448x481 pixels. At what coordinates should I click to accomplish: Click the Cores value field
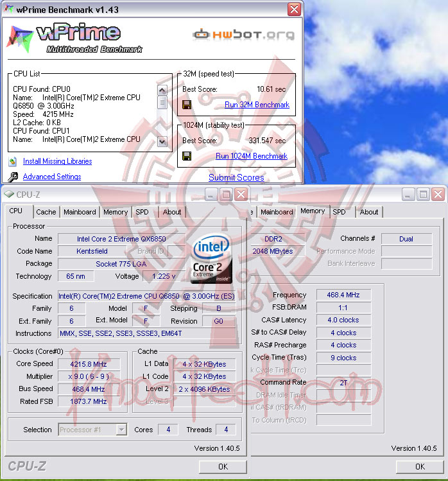168,430
